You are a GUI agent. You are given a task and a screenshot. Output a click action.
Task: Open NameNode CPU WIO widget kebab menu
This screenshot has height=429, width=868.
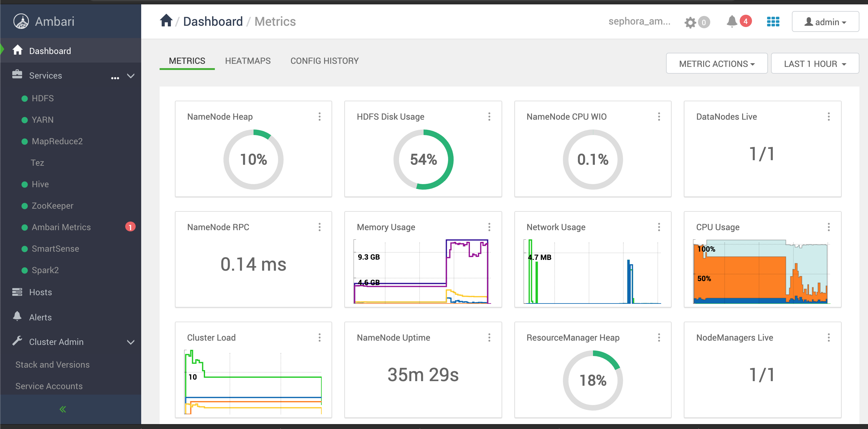[x=659, y=117]
